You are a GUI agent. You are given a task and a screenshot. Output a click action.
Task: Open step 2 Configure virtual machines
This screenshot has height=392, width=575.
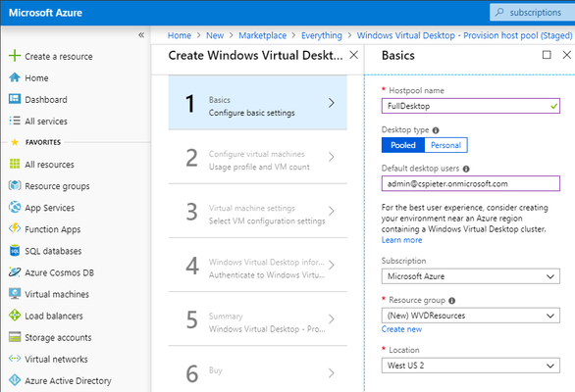pos(257,157)
